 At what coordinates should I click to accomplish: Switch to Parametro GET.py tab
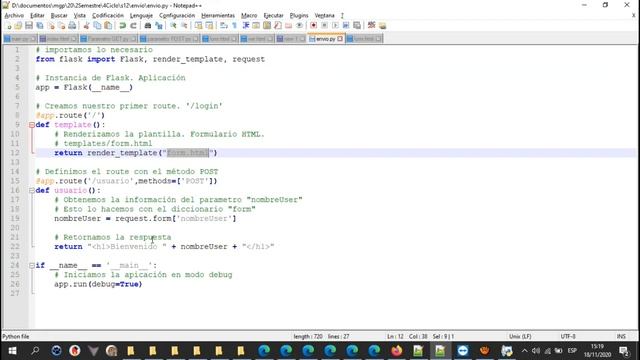pos(108,39)
